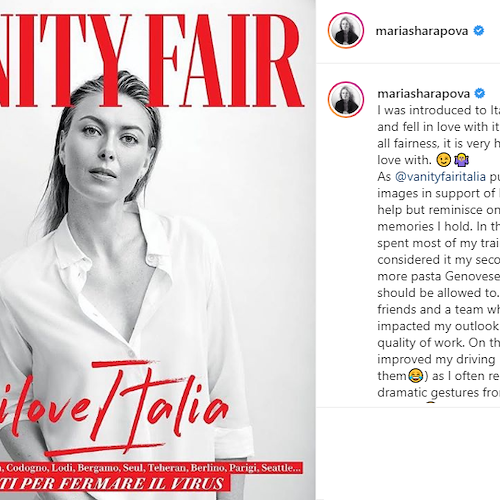The height and width of the screenshot is (500, 500).
Task: Click the red 'iloveItalia' handwritten text
Action: (x=113, y=408)
